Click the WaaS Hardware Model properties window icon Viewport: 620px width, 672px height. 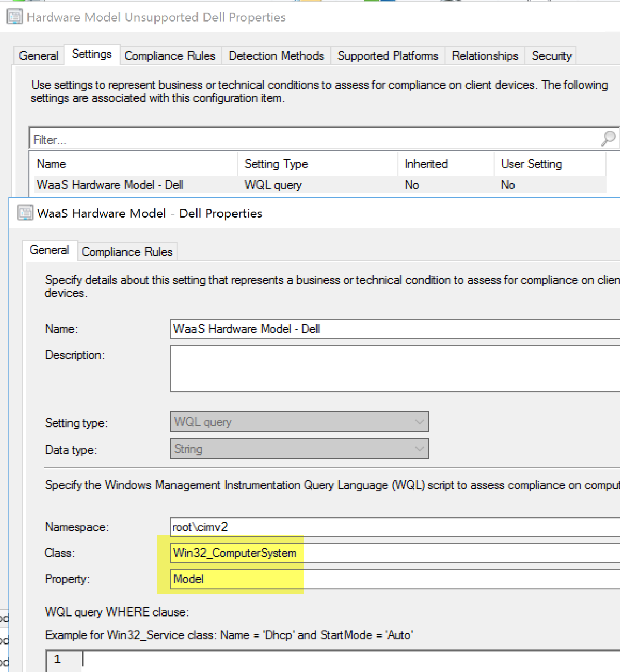(25, 213)
